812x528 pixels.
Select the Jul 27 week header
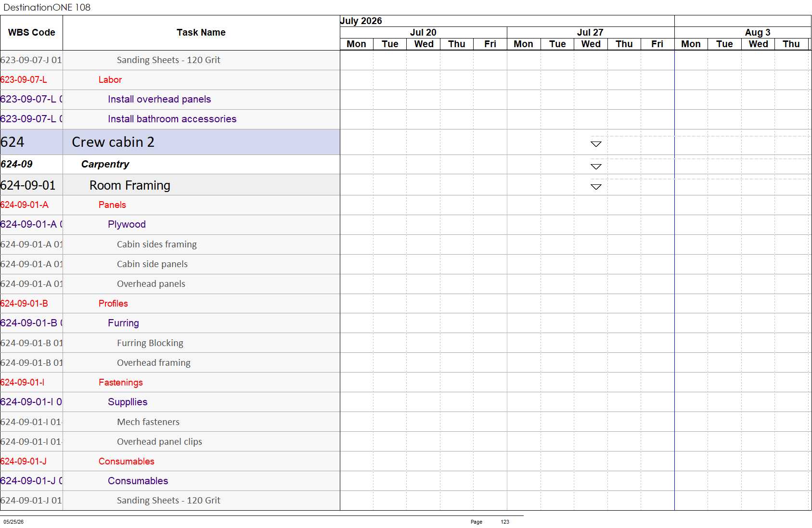coord(590,32)
